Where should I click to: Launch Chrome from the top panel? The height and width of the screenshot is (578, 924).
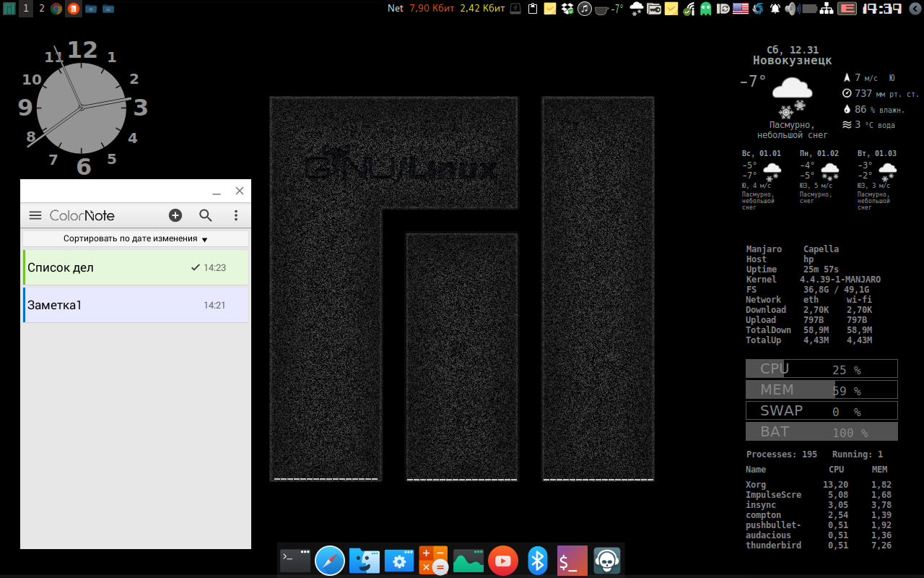[x=57, y=9]
